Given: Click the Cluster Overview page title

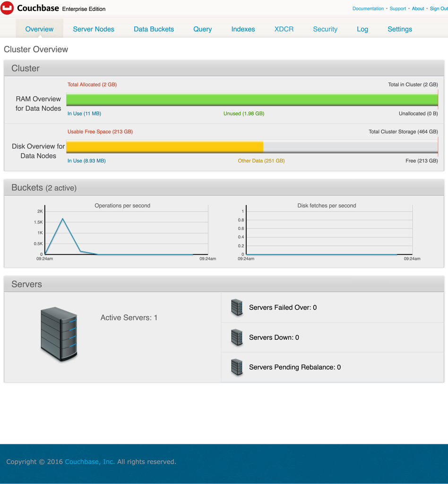Looking at the screenshot, I should pos(36,49).
